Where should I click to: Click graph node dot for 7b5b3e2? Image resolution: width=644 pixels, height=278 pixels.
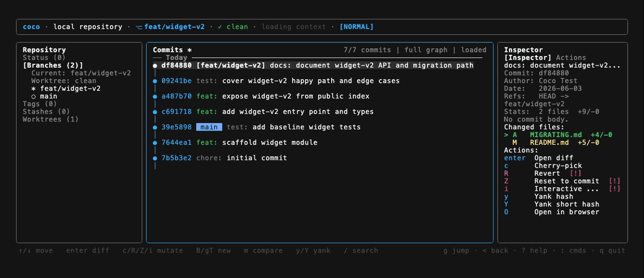pyautogui.click(x=155, y=158)
